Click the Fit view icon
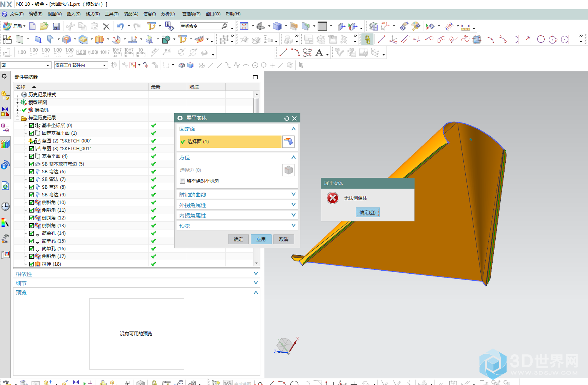This screenshot has width=588, height=385. (244, 26)
